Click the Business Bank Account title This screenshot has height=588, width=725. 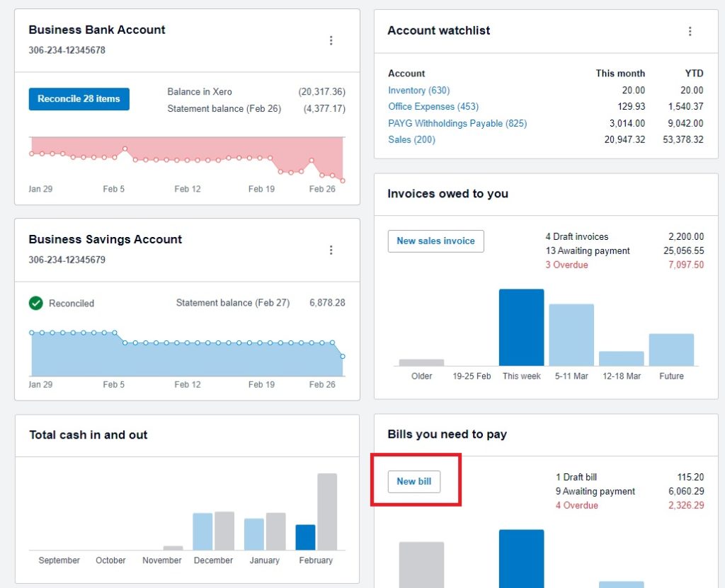pos(96,30)
